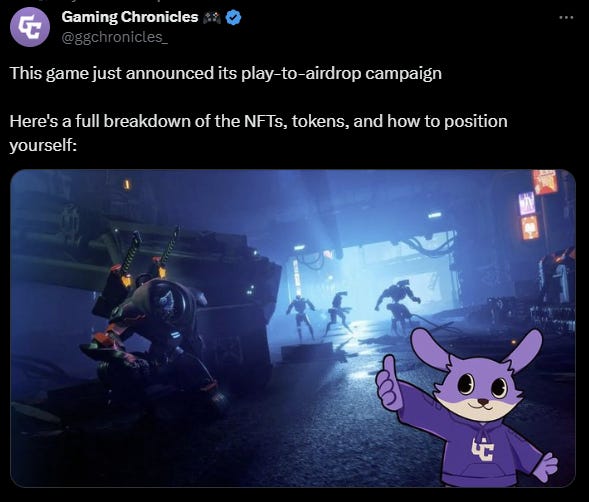Viewport: 589px width, 502px height.
Task: Click the orange neon sign at top right
Action: tap(545, 181)
